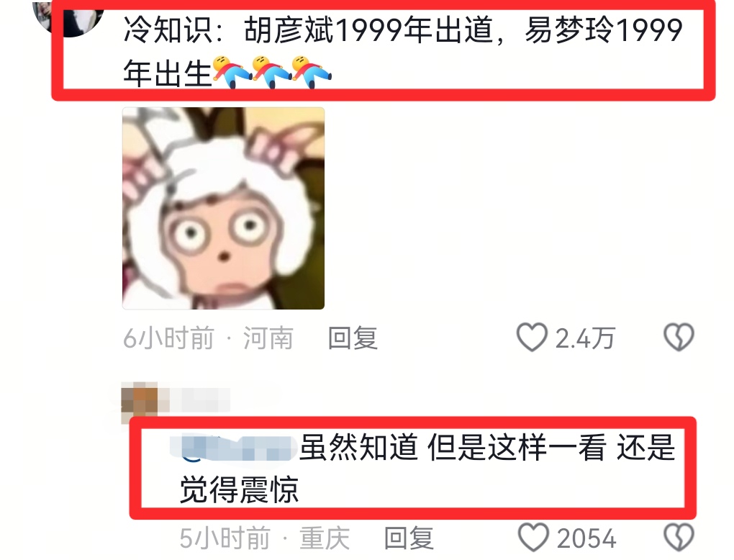Click the 河南 location label
Viewport: 734px width, 560px height.
(268, 338)
